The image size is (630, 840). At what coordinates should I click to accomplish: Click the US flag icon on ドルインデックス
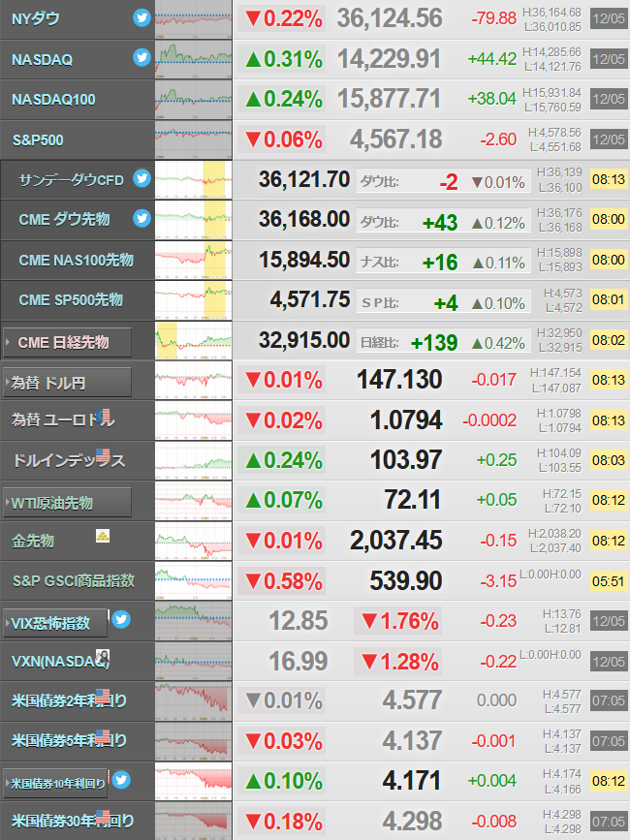tap(103, 455)
